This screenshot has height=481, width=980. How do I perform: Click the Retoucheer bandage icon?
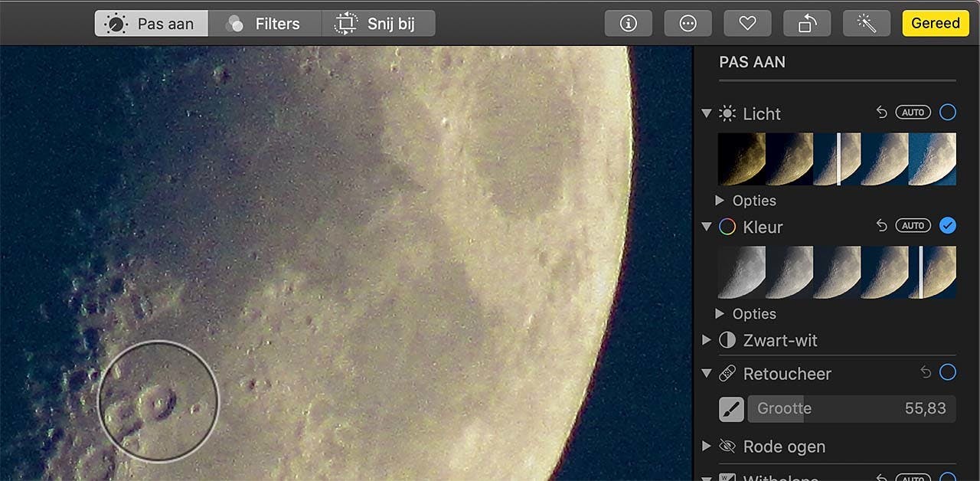point(727,374)
